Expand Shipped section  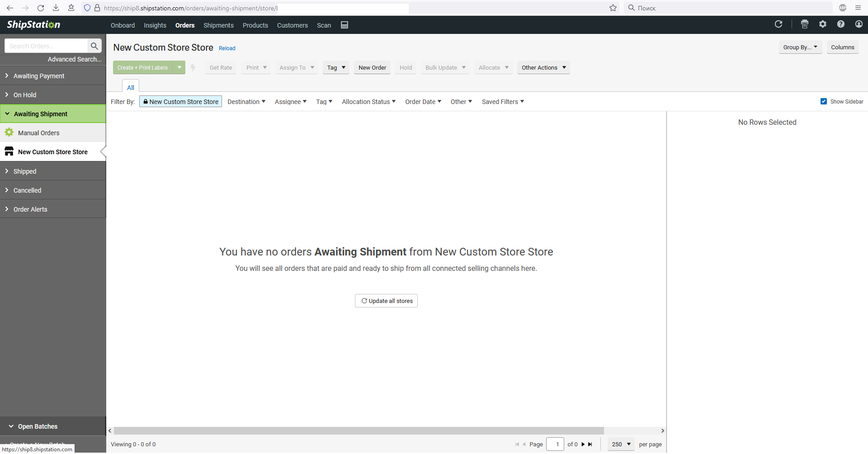click(53, 171)
